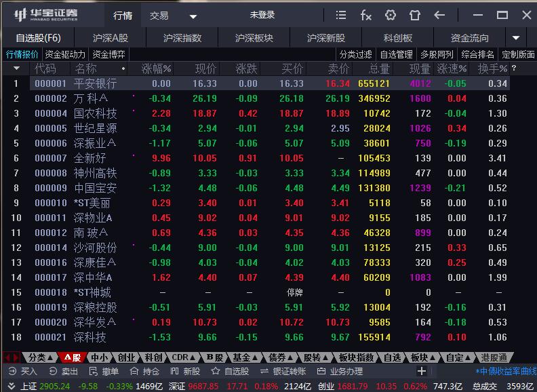Screen dimensions: 537x392
Task: Sort by the 换手% column header
Action: point(492,68)
